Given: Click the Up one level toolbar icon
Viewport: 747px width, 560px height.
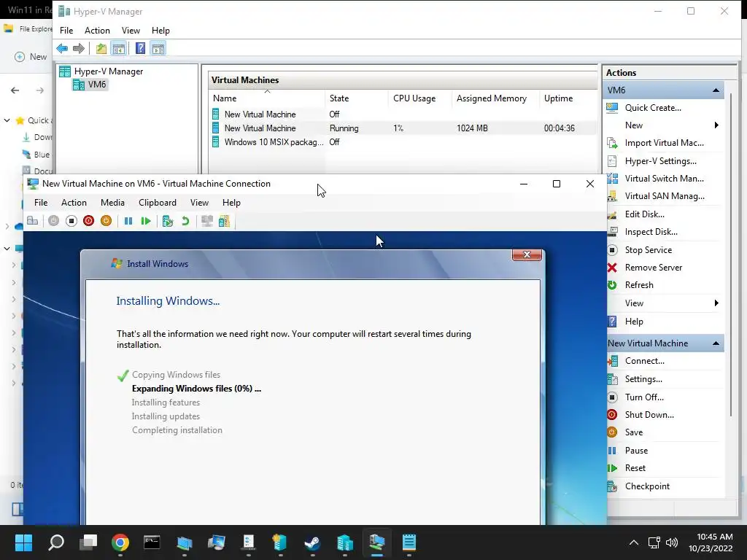Looking at the screenshot, I should click(101, 49).
